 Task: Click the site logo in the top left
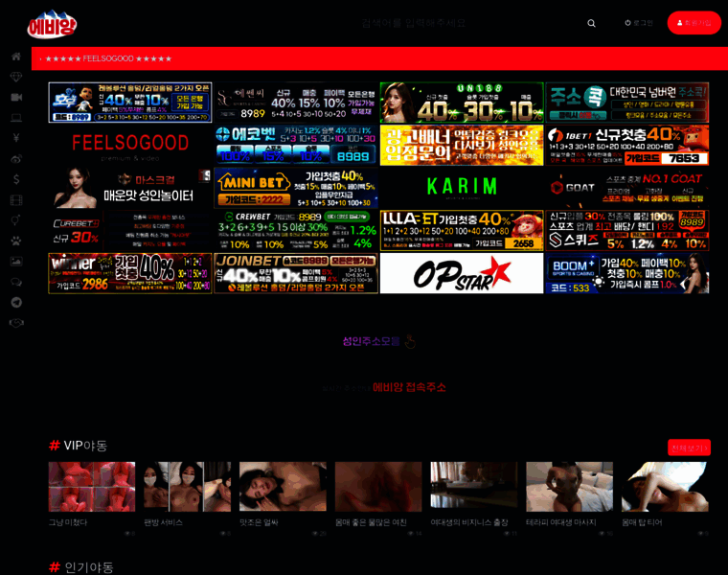(x=52, y=24)
